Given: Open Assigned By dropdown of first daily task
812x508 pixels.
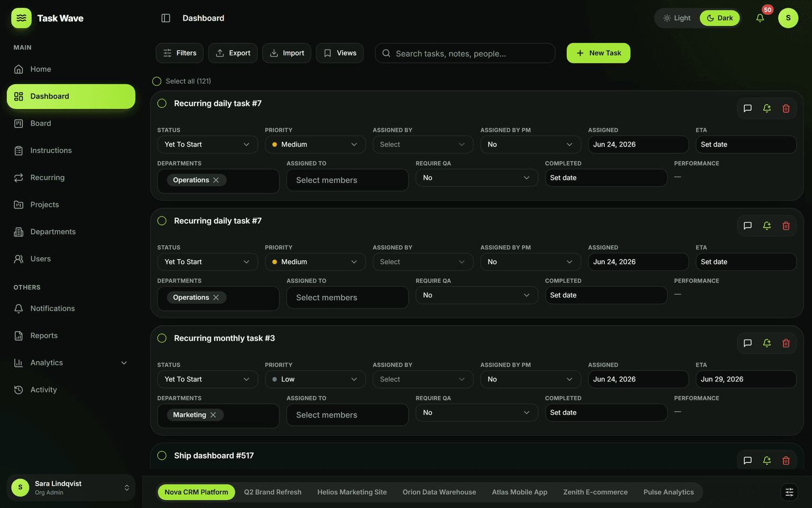Looking at the screenshot, I should 423,144.
